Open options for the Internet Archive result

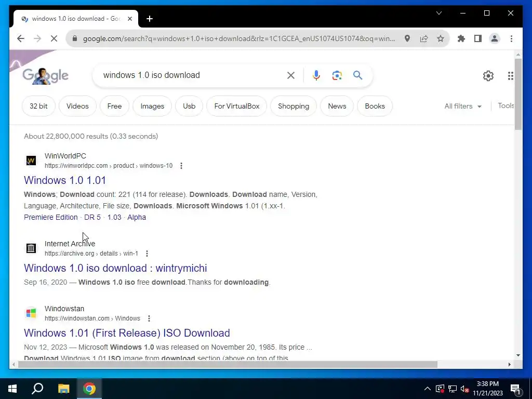click(147, 254)
